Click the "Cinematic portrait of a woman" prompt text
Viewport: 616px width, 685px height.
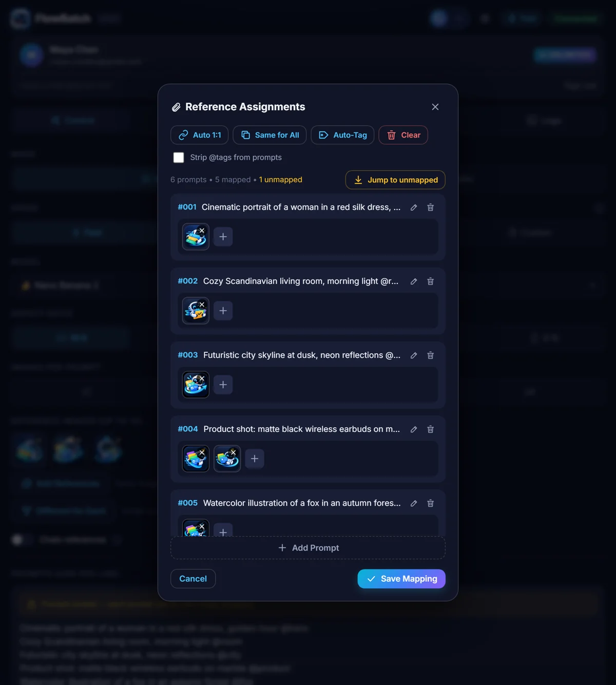(301, 207)
